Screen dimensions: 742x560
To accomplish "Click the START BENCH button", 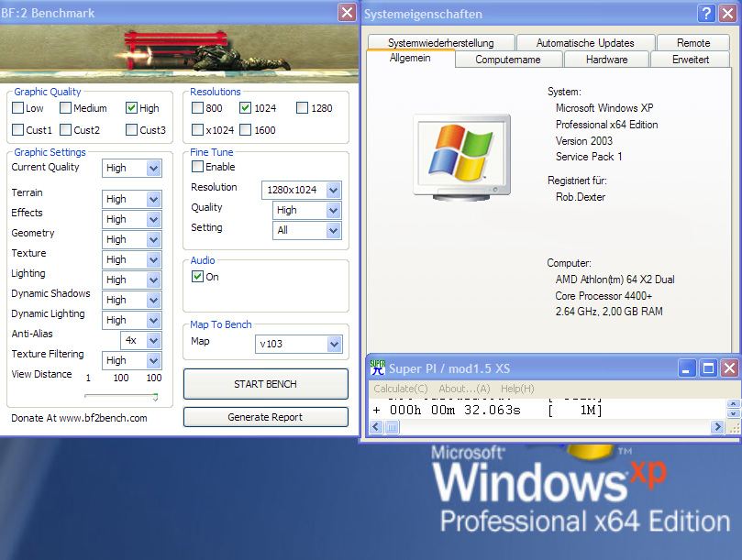I will (x=265, y=384).
